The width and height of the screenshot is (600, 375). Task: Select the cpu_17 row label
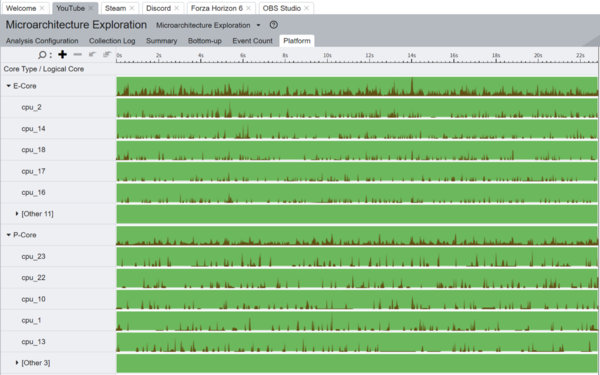33,171
